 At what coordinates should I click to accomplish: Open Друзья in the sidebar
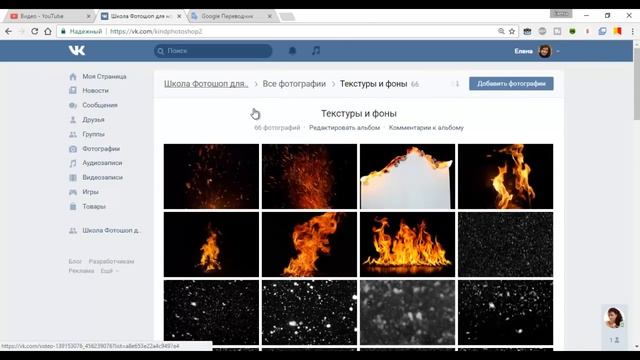tap(93, 120)
